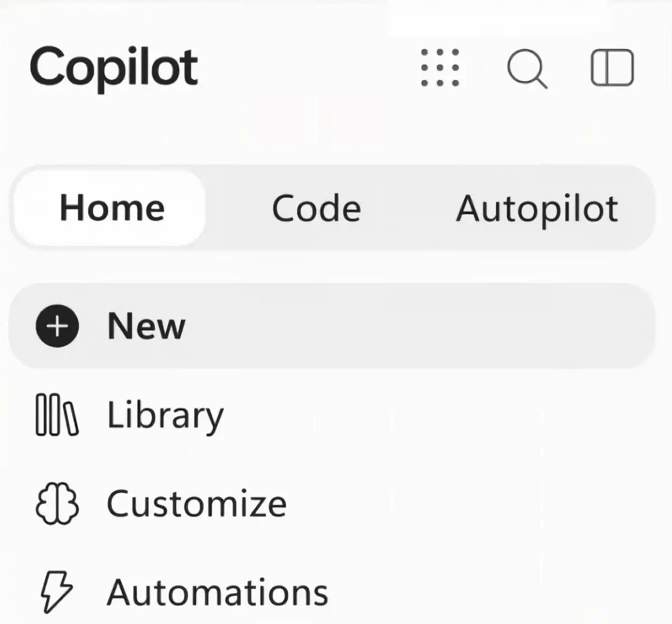The width and height of the screenshot is (672, 624).
Task: Open the Library section
Action: (x=165, y=416)
